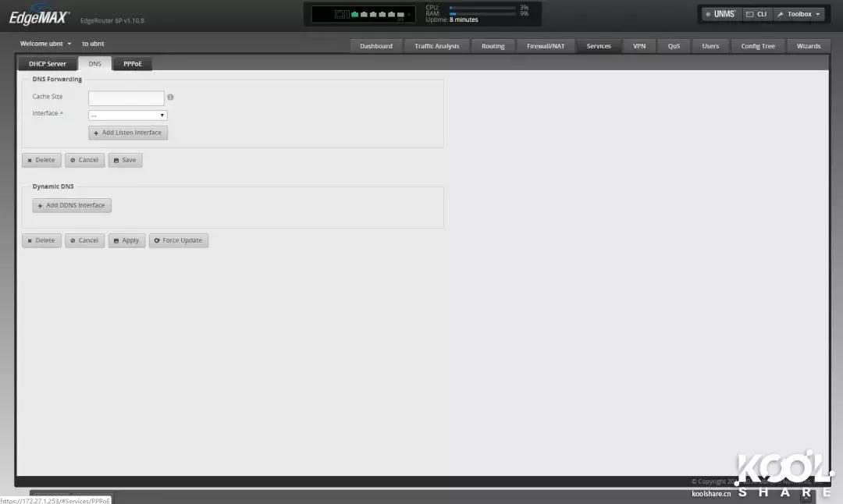The image size is (843, 504).
Task: Open the Config Tree tab
Action: pos(757,46)
